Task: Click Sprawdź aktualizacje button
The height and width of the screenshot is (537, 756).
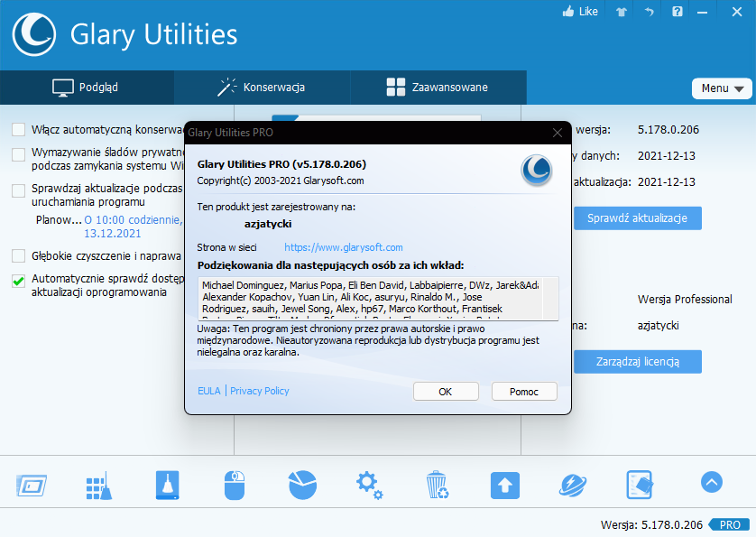Action: (x=638, y=218)
